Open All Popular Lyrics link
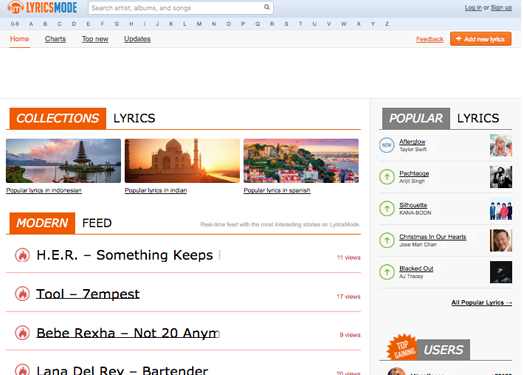Image resolution: width=523 pixels, height=375 pixels. click(482, 303)
